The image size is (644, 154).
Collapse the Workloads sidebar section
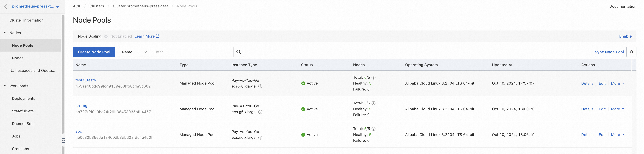[x=5, y=86]
